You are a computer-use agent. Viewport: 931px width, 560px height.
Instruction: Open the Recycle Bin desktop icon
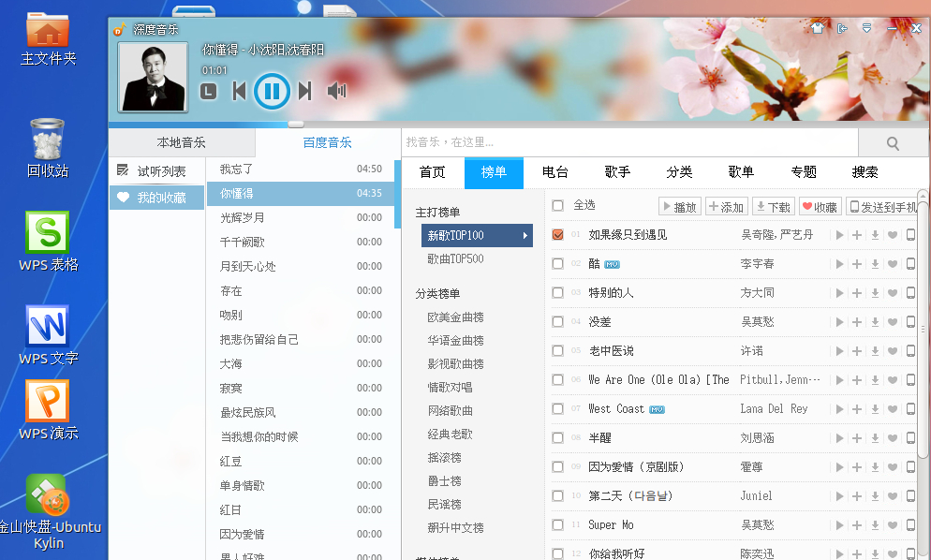[48, 149]
